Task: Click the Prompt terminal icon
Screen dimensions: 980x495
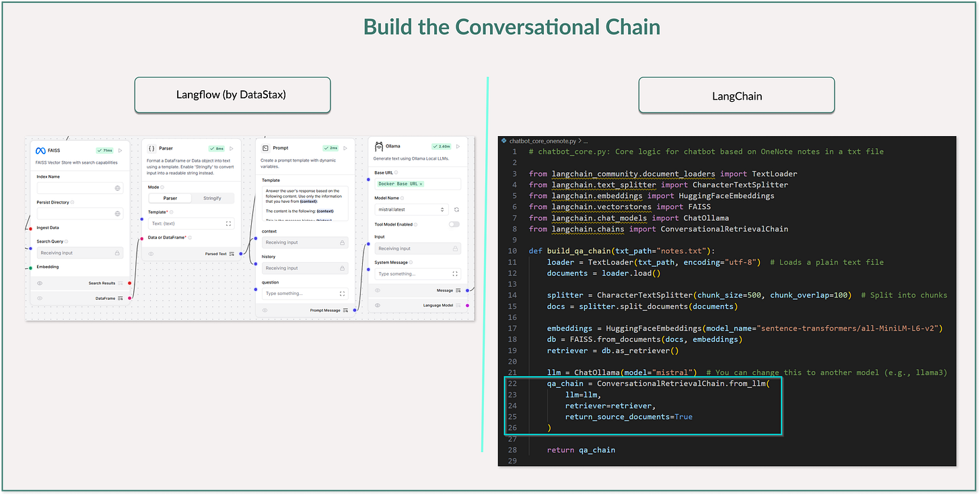Action: (266, 147)
